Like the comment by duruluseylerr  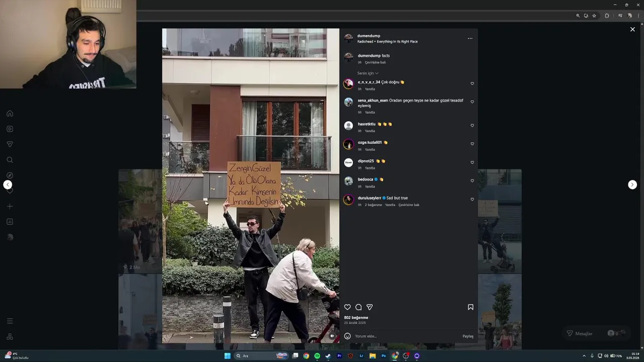pos(472,199)
